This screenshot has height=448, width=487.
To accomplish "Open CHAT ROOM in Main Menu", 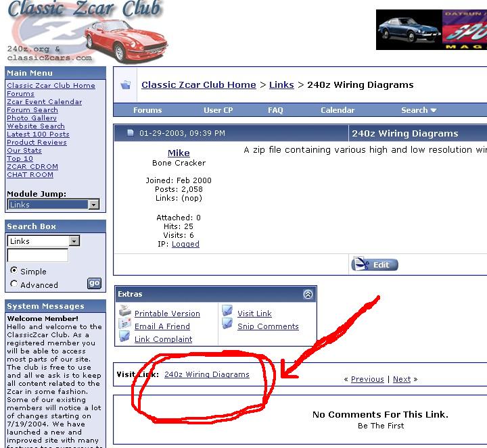I will coord(30,174).
